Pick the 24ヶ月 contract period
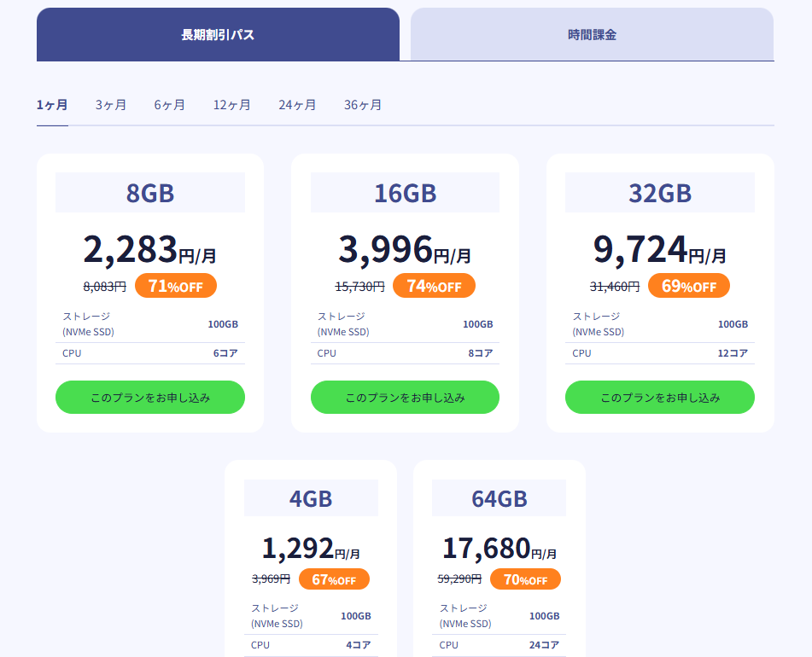Viewport: 812px width, 657px height. tap(297, 105)
